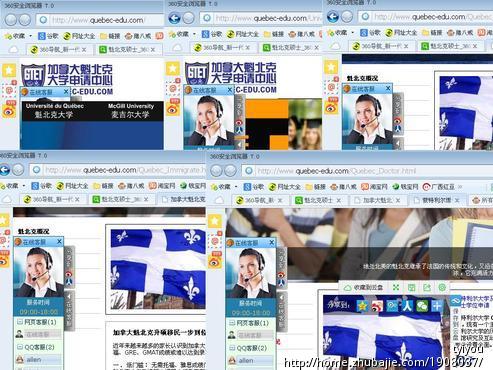Click back arrow in bottom-right Quebec_Doctor window

(216, 171)
